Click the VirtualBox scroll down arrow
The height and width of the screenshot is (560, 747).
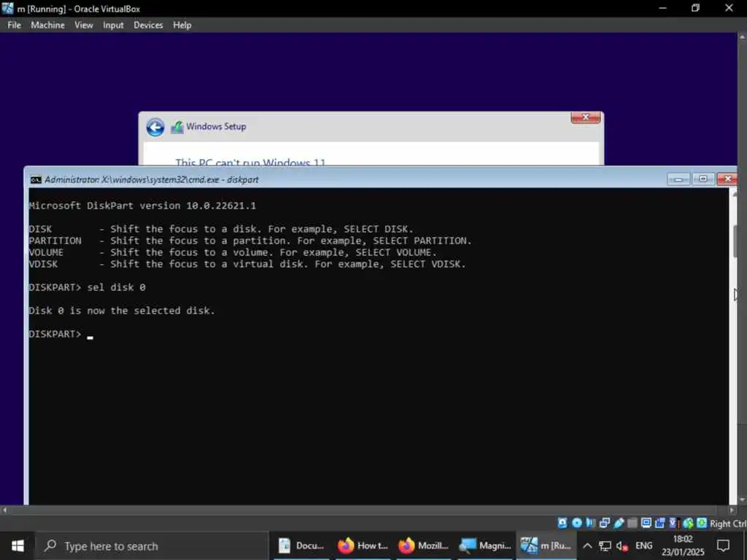[742, 500]
